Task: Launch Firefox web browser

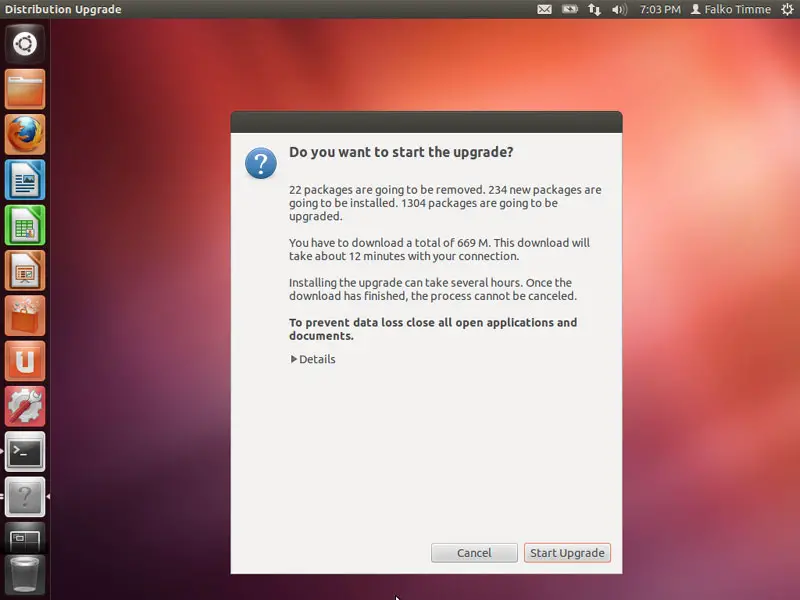Action: pos(25,134)
